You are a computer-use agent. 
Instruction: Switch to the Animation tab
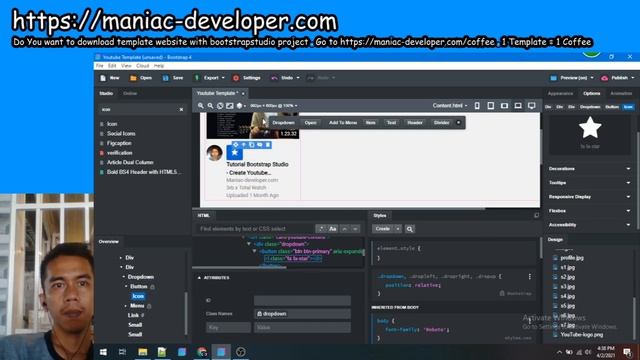(x=621, y=93)
